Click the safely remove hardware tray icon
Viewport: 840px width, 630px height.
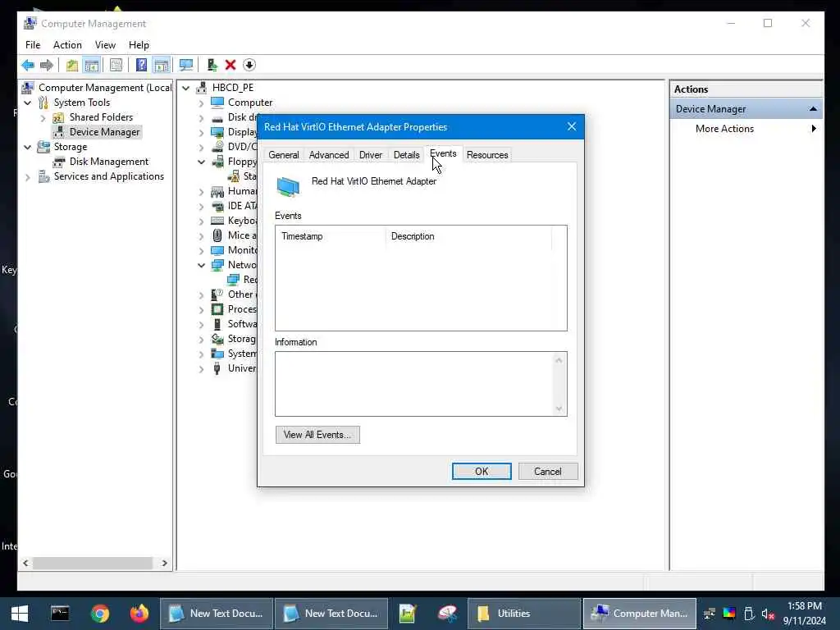click(749, 614)
